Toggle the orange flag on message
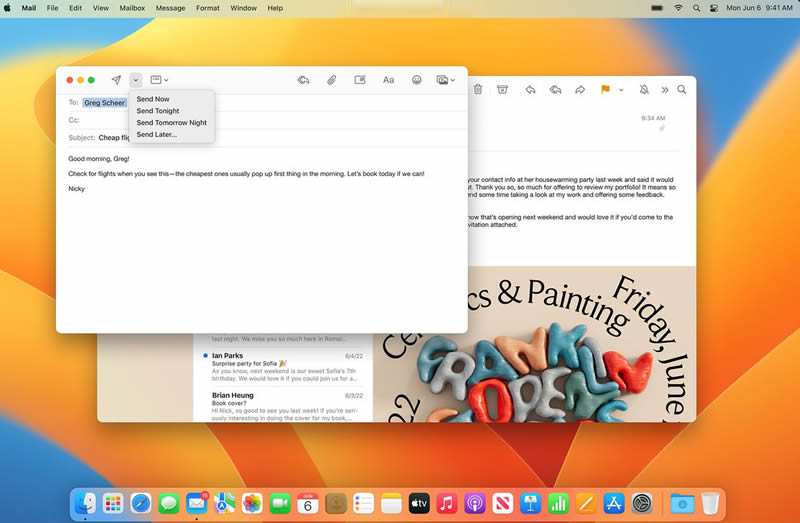Viewport: 800px width, 523px height. [605, 89]
